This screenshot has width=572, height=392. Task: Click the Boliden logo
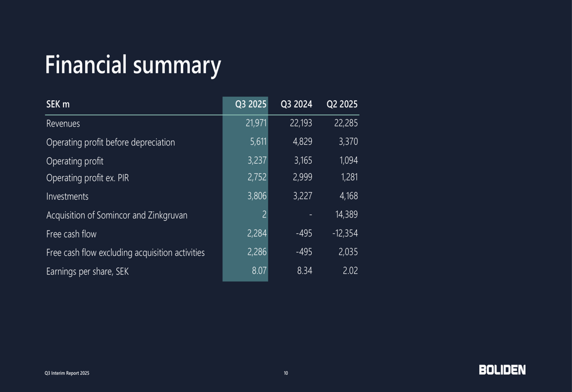[502, 370]
